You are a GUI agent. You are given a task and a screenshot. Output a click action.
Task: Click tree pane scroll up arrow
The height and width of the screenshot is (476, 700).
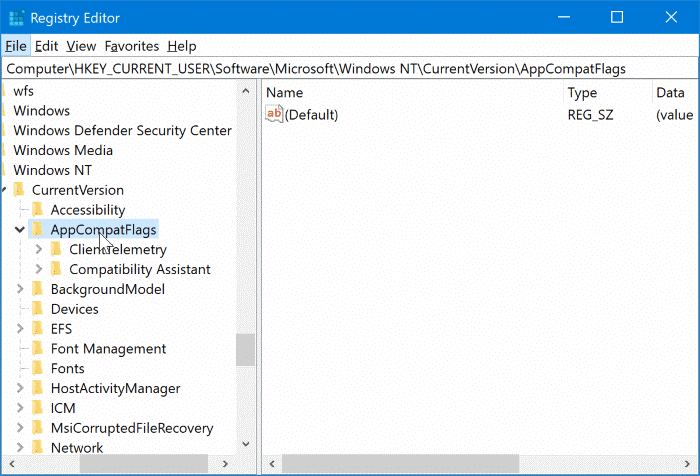[x=246, y=91]
